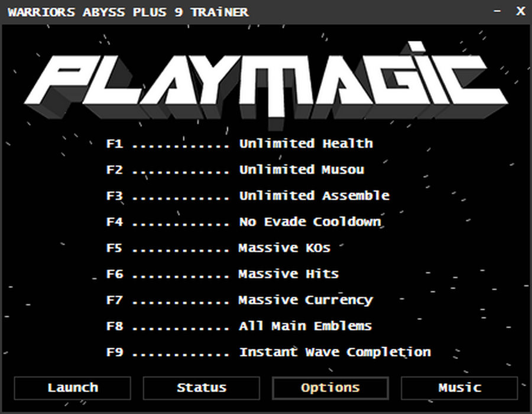Toggle the Massive Hits cheat
The height and width of the screenshot is (414, 532).
tap(287, 274)
